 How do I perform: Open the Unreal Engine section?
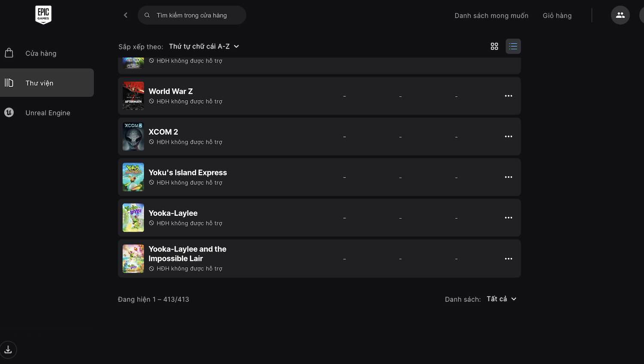[x=47, y=113]
